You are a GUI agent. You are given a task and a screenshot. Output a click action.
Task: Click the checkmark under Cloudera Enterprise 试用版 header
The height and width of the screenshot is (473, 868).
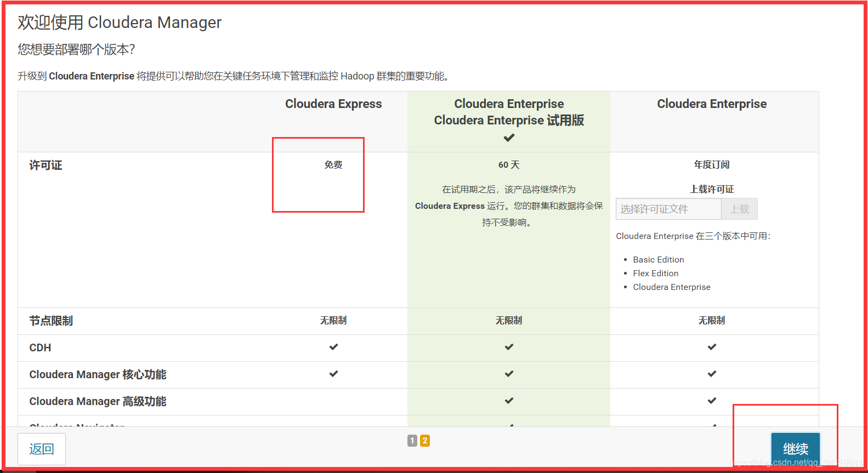point(509,138)
